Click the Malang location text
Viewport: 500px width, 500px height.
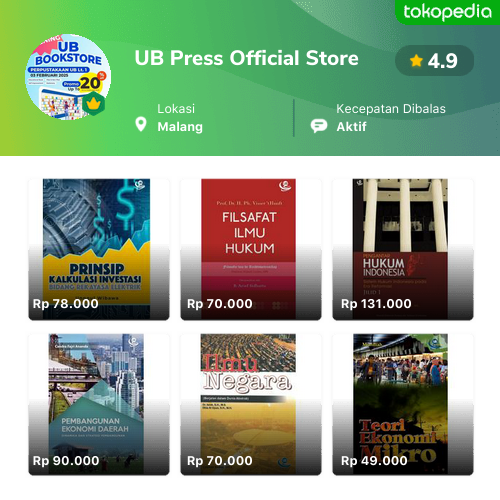[180, 127]
